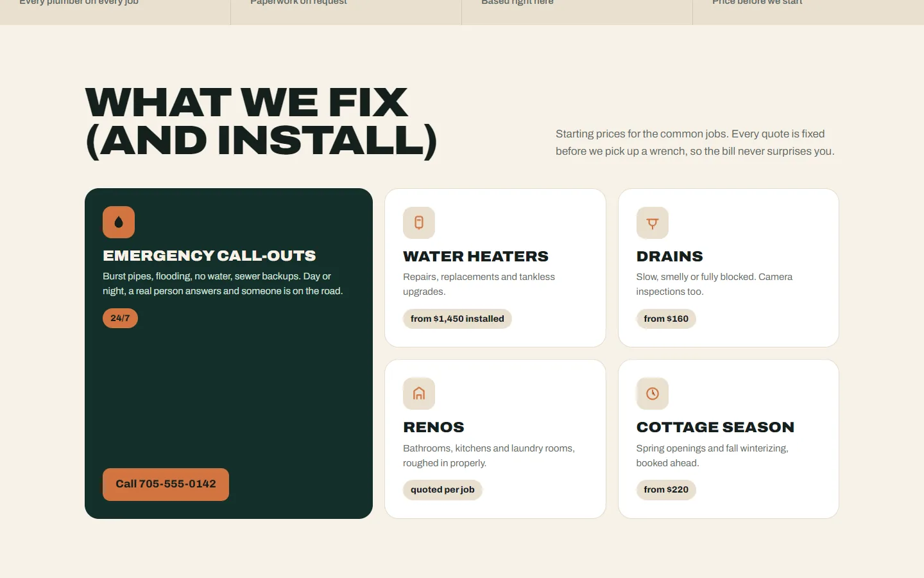The height and width of the screenshot is (578, 924).
Task: Select the "Water Heaters" card title
Action: pyautogui.click(x=475, y=256)
